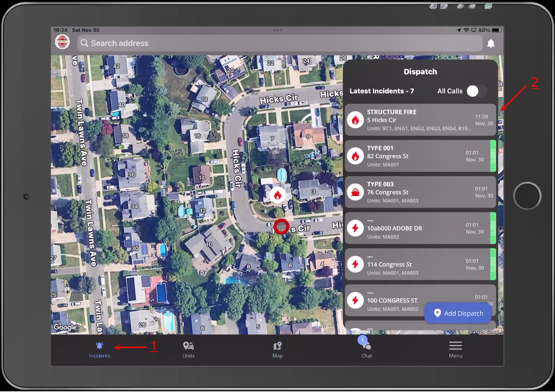This screenshot has height=392, width=555.
Task: Tap the battery status icon
Action: pos(496,30)
